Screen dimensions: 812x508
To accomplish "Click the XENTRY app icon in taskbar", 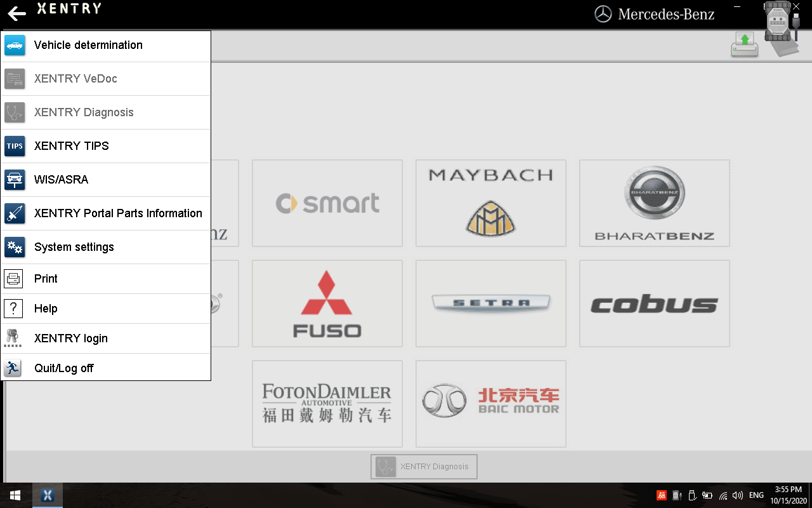I will pyautogui.click(x=48, y=495).
